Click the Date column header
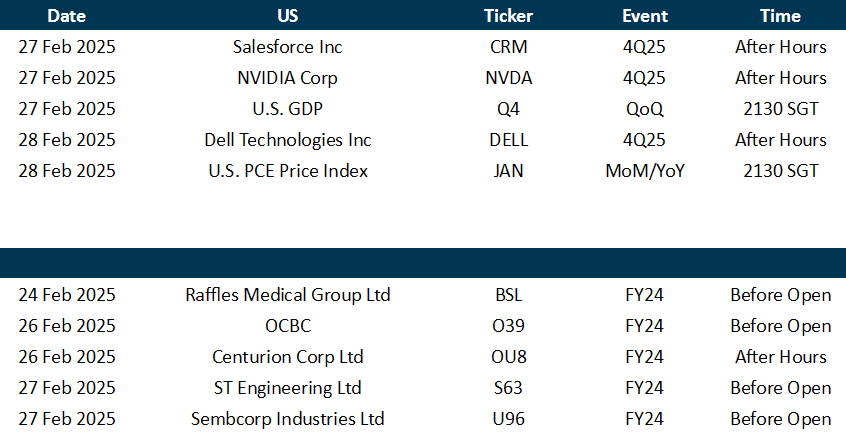This screenshot has width=846, height=433. coord(66,15)
